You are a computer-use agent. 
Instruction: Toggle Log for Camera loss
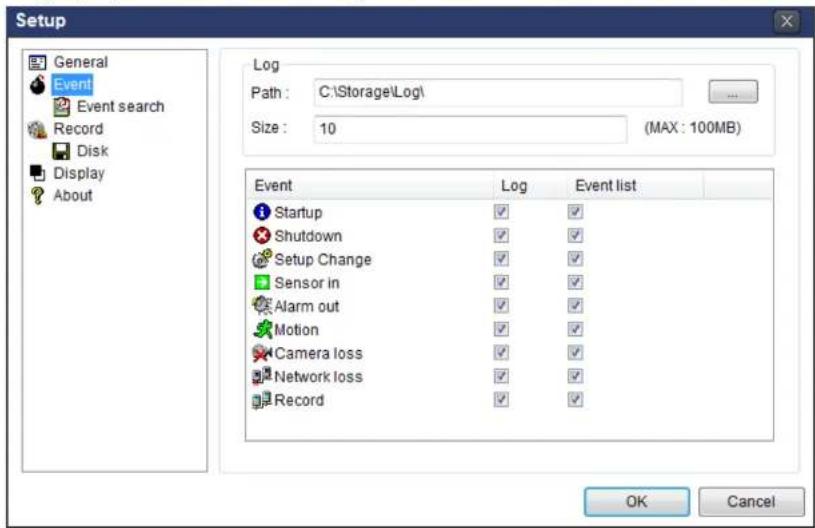coord(501,353)
